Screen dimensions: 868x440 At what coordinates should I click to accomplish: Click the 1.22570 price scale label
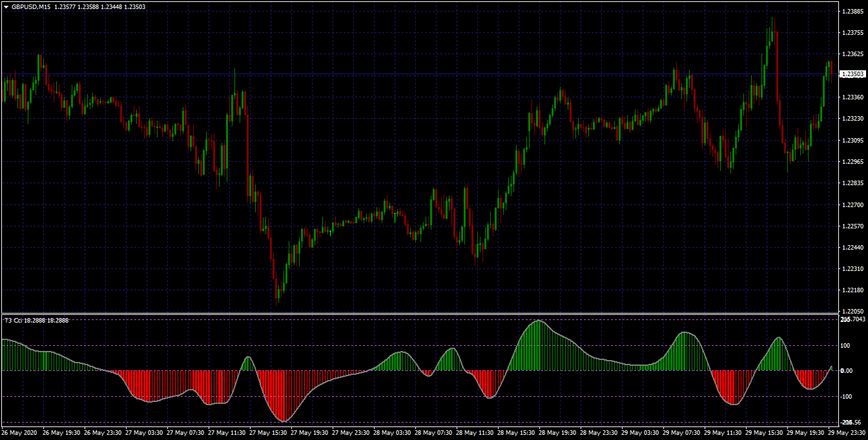pyautogui.click(x=852, y=226)
